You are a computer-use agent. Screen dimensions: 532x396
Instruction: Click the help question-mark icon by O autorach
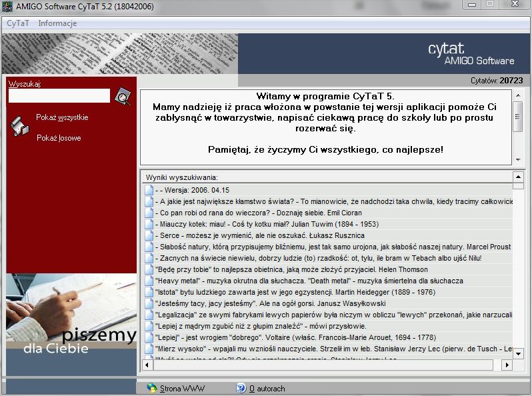(x=241, y=388)
